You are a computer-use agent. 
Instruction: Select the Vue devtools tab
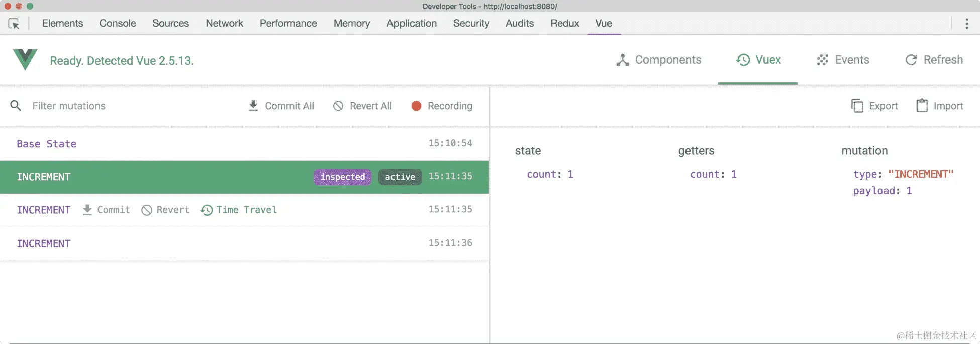point(604,23)
